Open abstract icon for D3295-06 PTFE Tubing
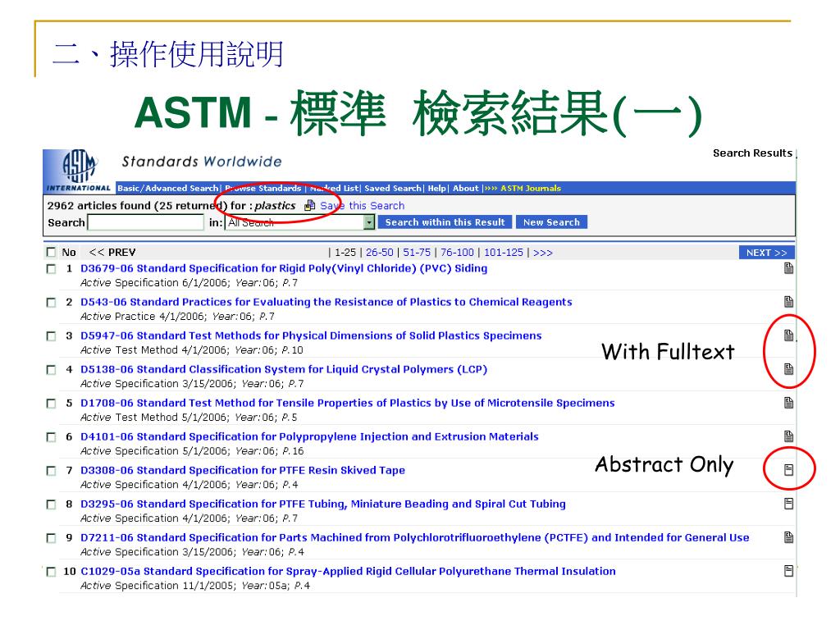Screen dimensions: 840x630 coord(788,504)
